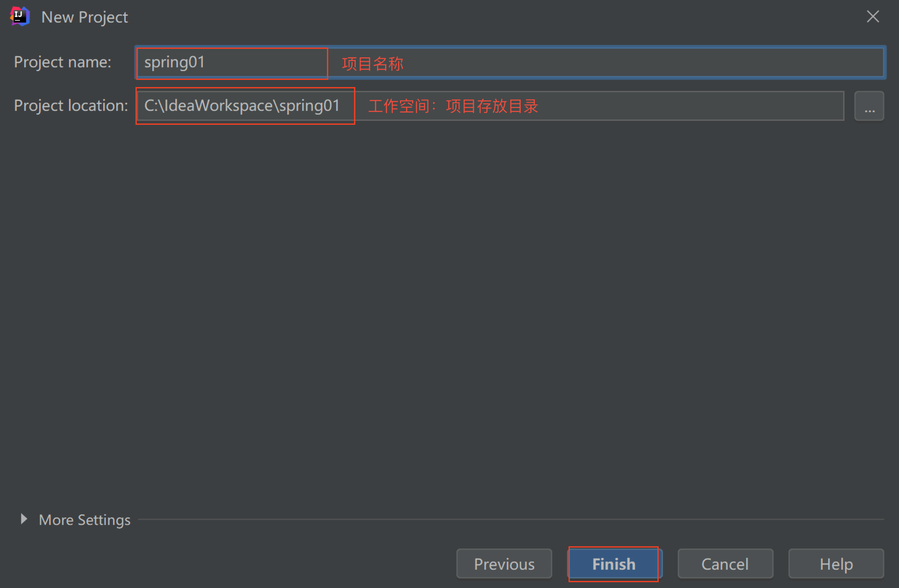Place cursor on the spring01 name text
The image size is (899, 588).
pos(174,62)
